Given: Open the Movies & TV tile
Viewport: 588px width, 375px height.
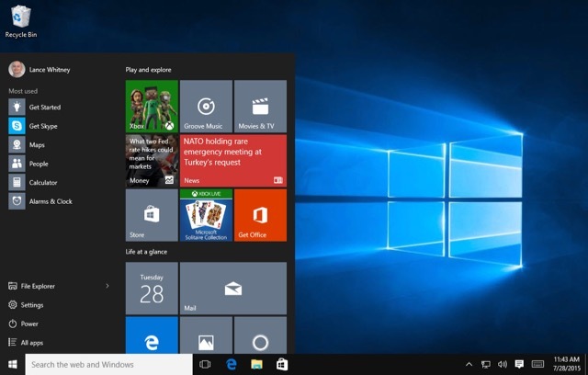Looking at the screenshot, I should 260,106.
